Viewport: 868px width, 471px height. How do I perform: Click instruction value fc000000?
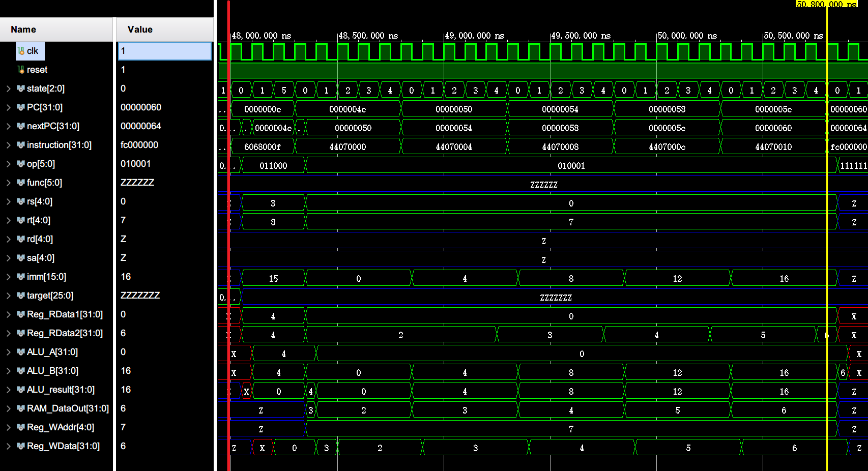coord(139,145)
